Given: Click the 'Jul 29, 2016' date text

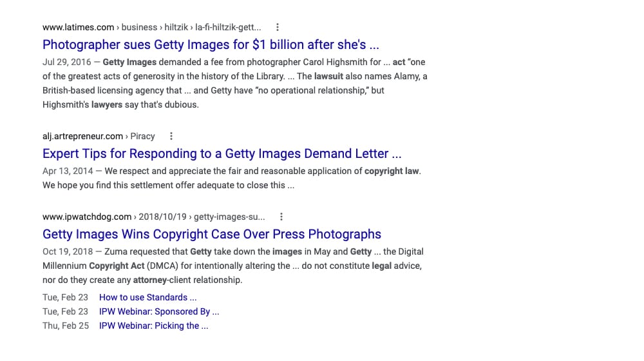Looking at the screenshot, I should (66, 62).
